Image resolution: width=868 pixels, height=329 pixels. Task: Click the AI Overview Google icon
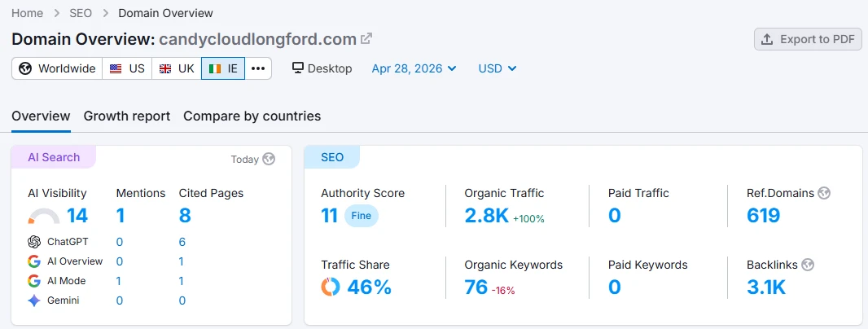(34, 261)
